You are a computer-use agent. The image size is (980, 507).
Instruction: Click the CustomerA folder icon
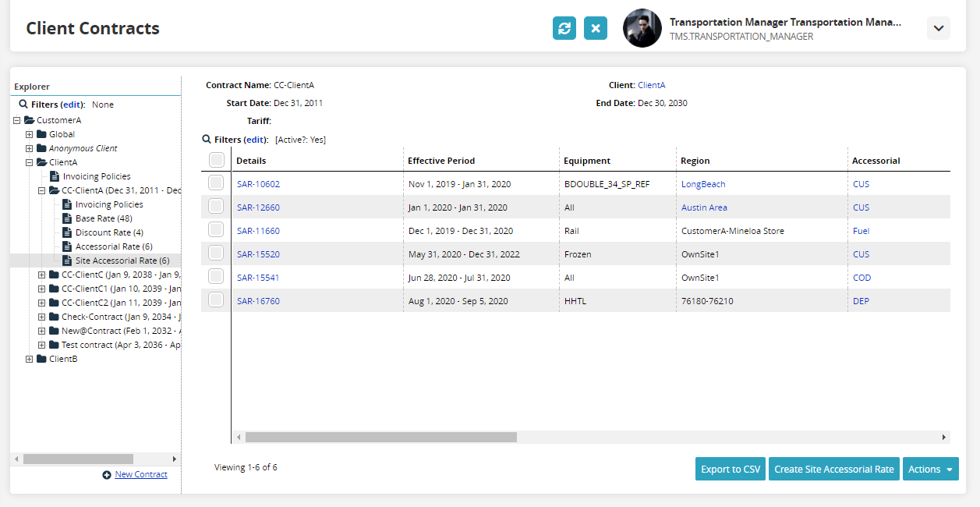point(29,120)
